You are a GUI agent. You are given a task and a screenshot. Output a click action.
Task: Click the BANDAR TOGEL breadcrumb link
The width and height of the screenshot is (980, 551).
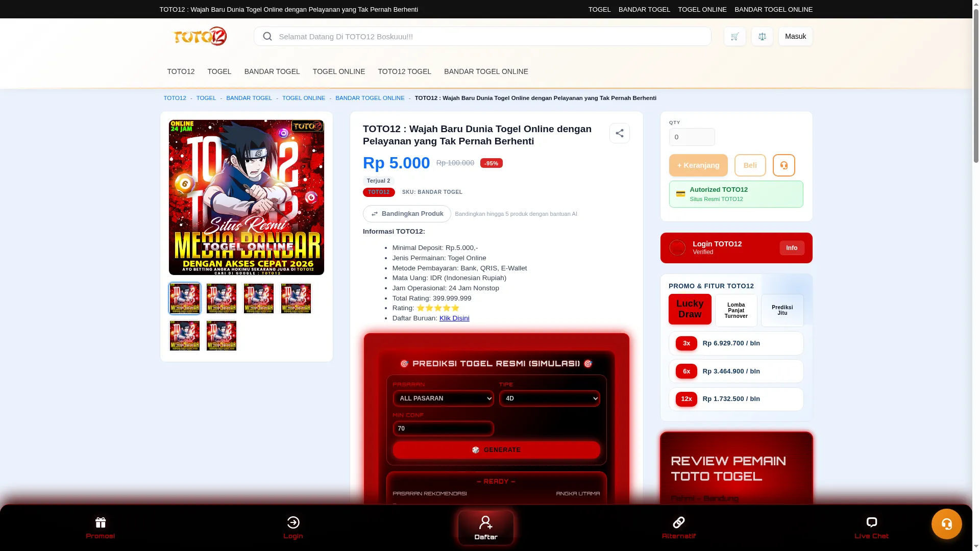(x=249, y=98)
